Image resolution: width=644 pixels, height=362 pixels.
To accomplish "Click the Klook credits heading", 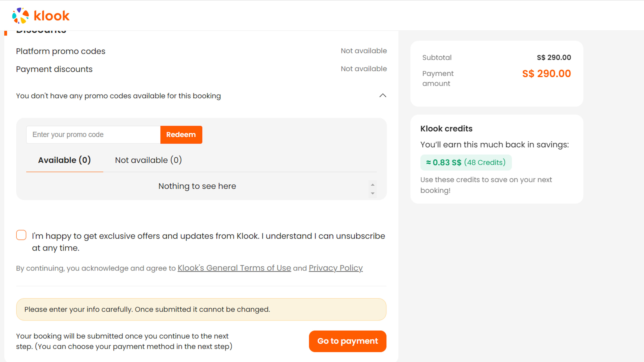I will pos(446,129).
